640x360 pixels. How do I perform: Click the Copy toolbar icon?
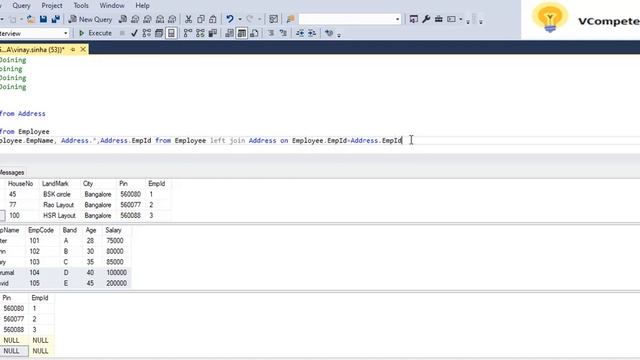tap(201, 19)
